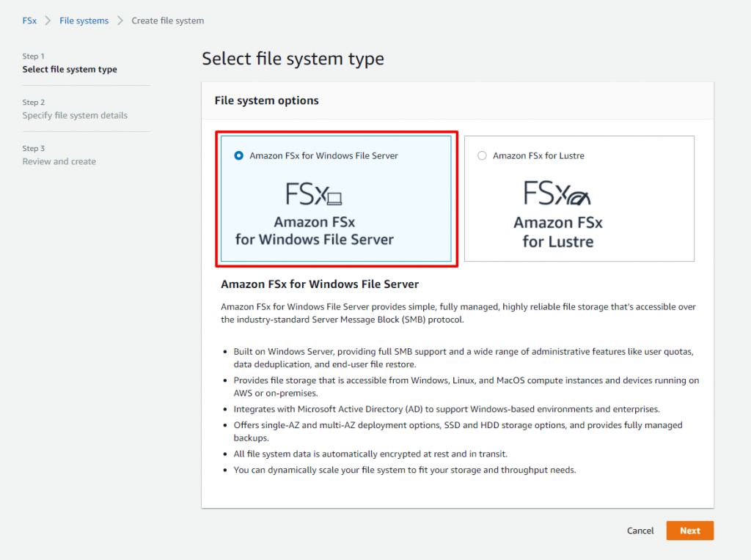Click bullet 'Provides file storage that is accessible'
The image size is (751, 560).
[x=466, y=386]
